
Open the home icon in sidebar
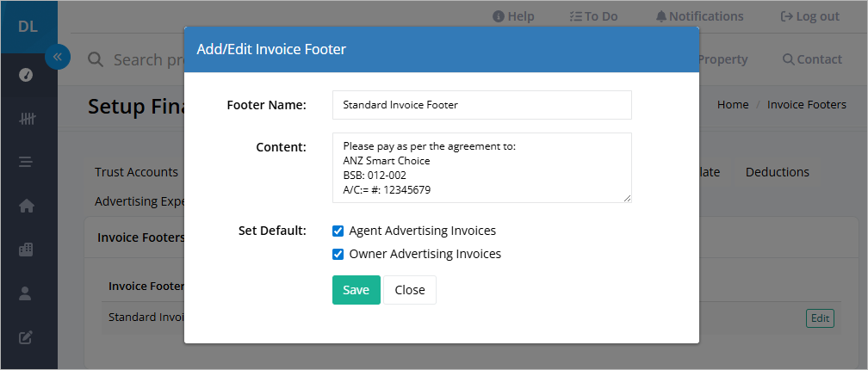pos(26,206)
